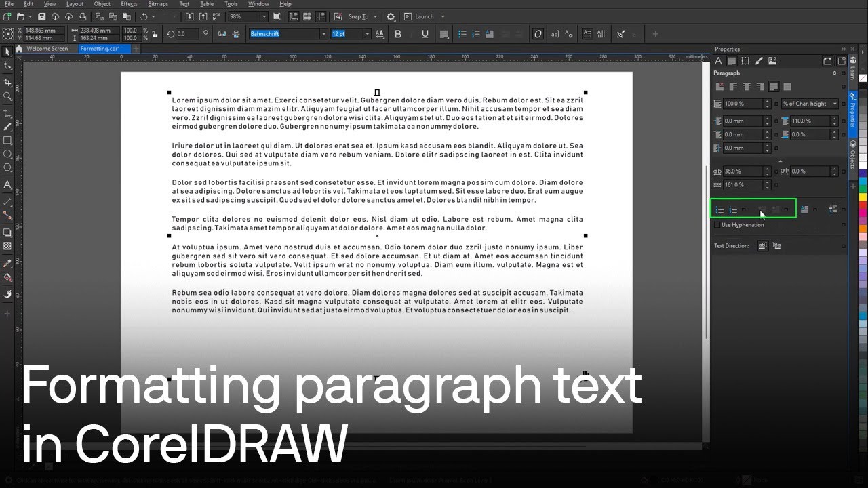The width and height of the screenshot is (868, 488).
Task: Click Mirror horizontally on the property bar
Action: coord(222,33)
